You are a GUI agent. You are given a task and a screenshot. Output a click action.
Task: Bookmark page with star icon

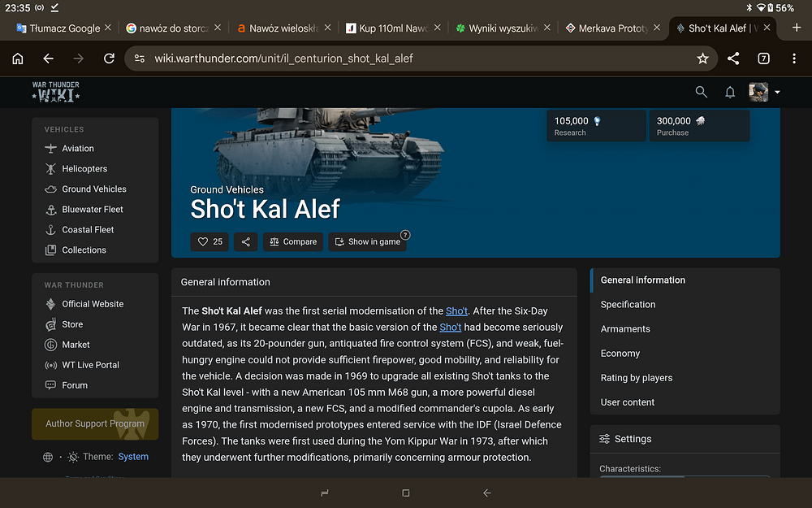(702, 59)
